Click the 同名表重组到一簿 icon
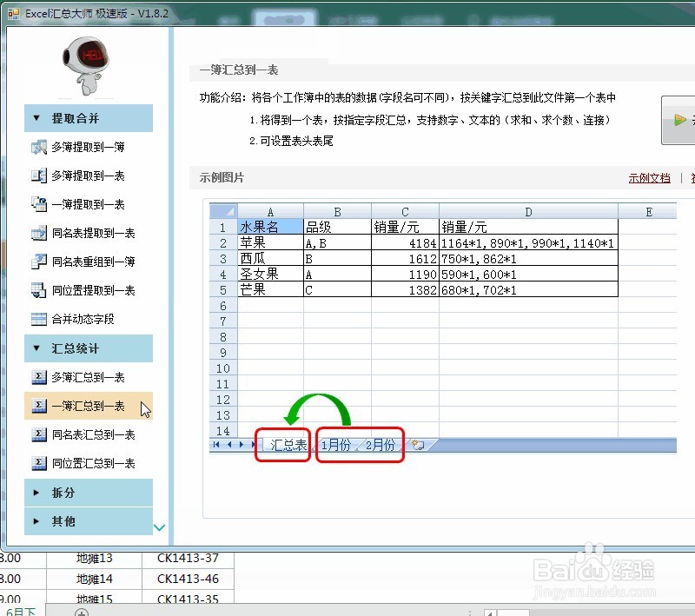 point(39,262)
